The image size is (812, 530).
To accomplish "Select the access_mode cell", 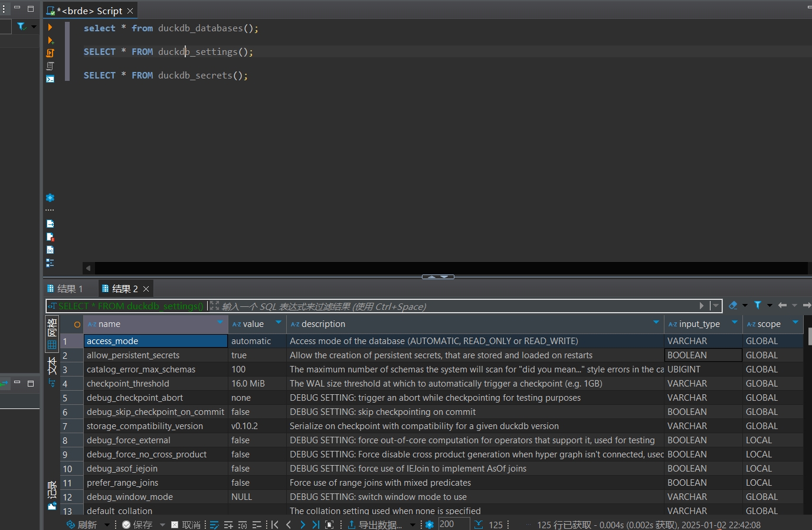I will 156,341.
